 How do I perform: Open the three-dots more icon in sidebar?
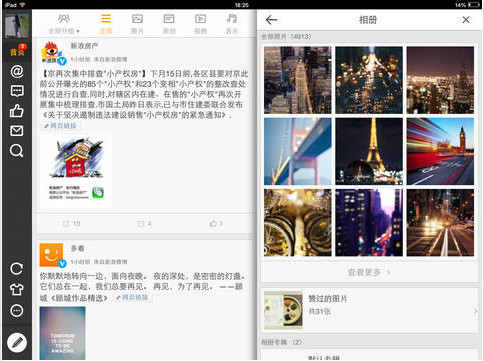click(x=17, y=311)
